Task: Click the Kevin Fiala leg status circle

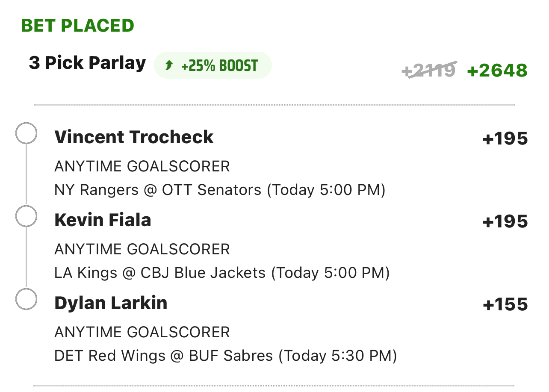Action: pyautogui.click(x=26, y=217)
